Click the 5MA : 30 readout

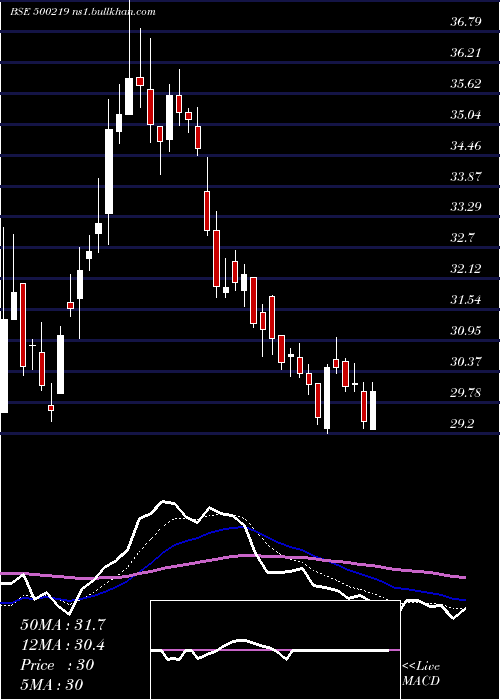click(x=52, y=685)
